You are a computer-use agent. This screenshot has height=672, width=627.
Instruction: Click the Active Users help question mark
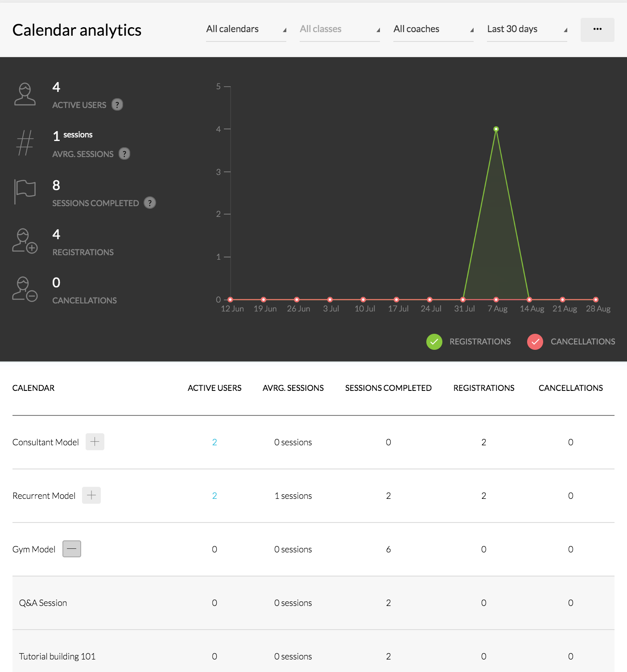click(x=117, y=105)
